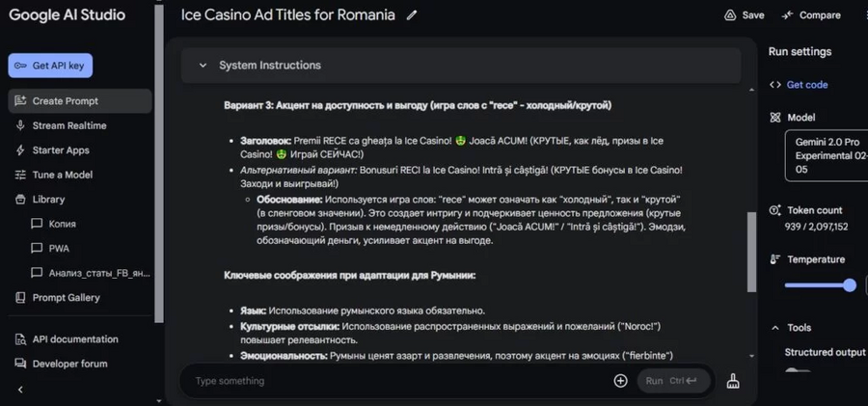Click the Temperature thermometer icon
This screenshot has height=406, width=868.
click(x=775, y=259)
